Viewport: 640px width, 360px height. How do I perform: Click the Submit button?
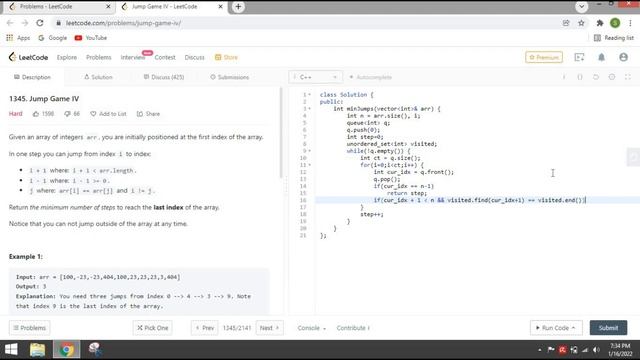click(x=608, y=328)
